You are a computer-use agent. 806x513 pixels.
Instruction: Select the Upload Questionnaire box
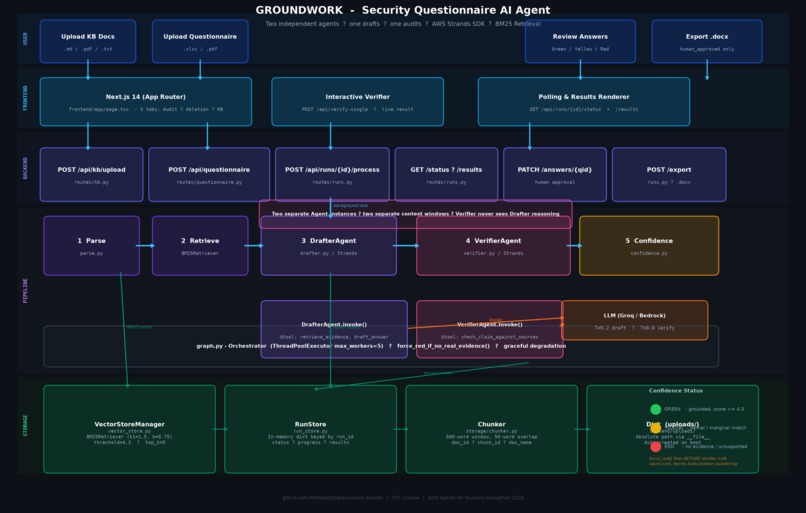[200, 42]
